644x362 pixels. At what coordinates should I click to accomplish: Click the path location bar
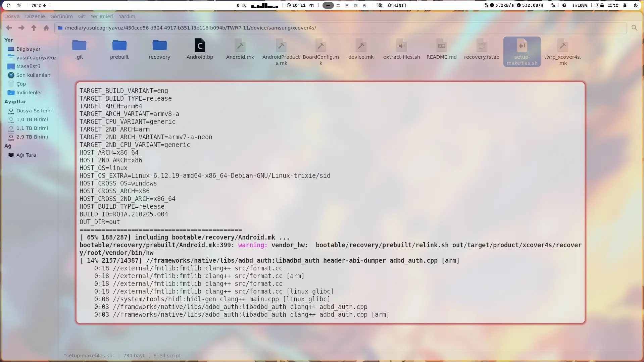point(341,28)
